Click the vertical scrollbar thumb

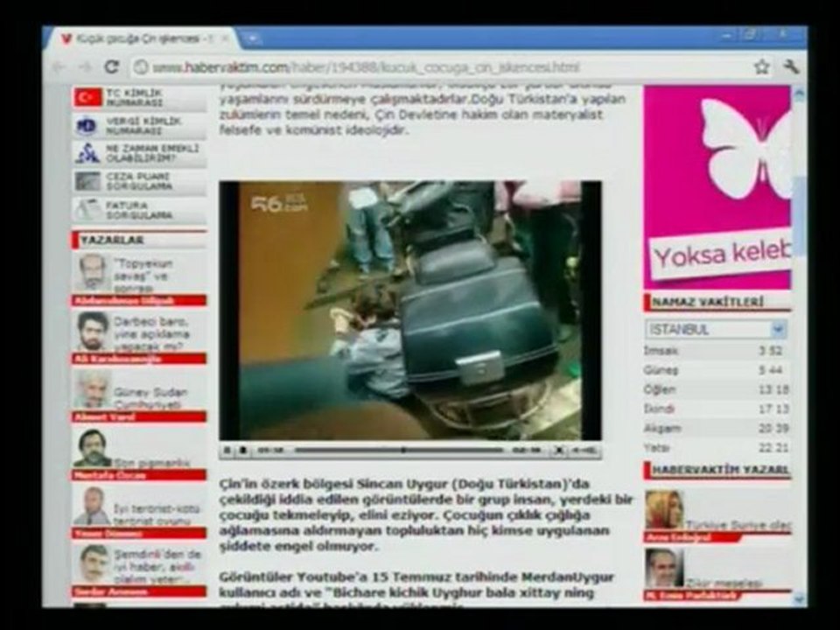(800, 216)
